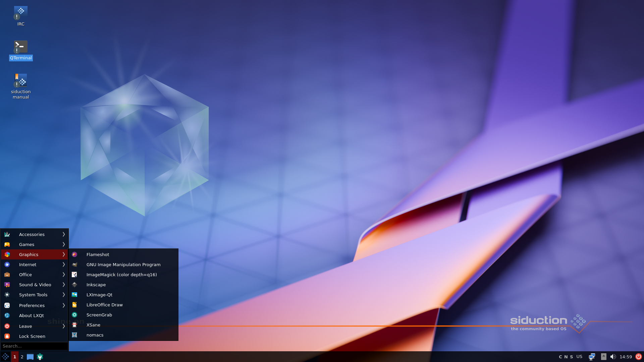
Task: Select the highlighted Graphics menu category
Action: click(x=34, y=254)
